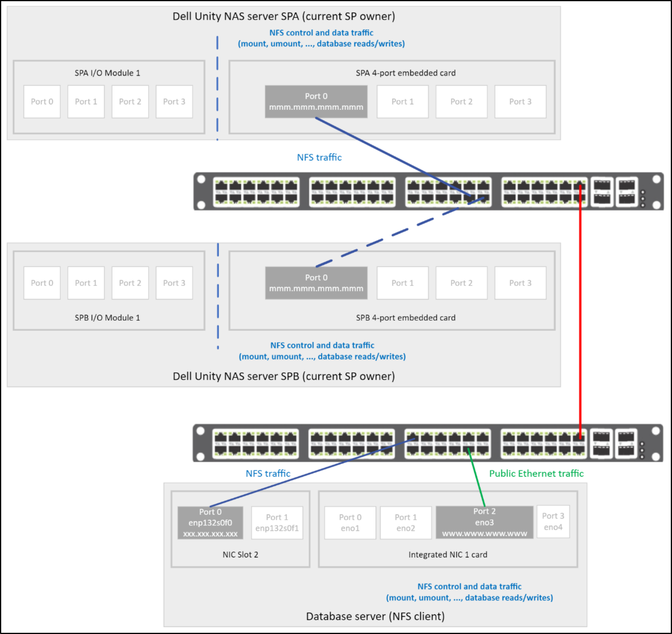
Task: Click Port 1 enp132s0f1 in NIC Slot 2
Action: coord(277,523)
